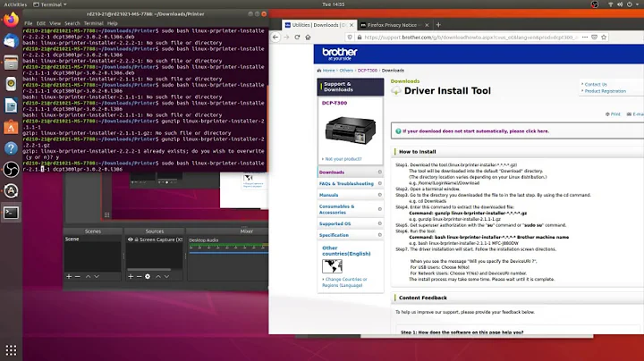Reload the Brother support page
The height and width of the screenshot is (361, 644).
pyautogui.click(x=297, y=37)
